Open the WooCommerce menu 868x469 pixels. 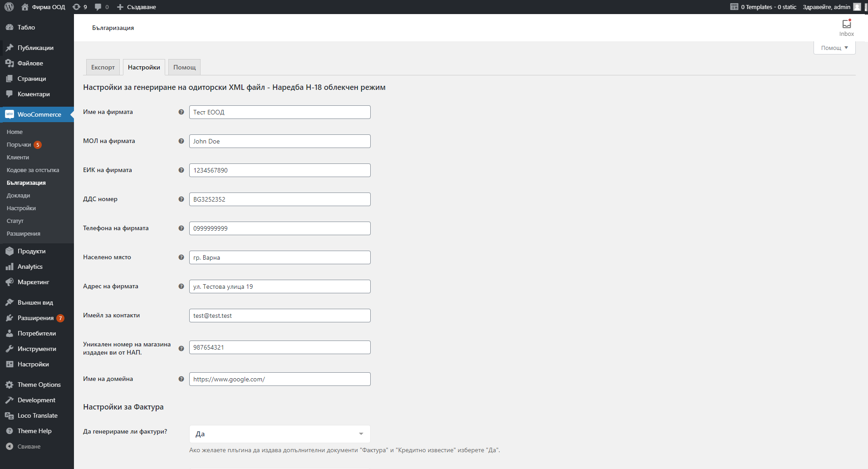point(37,114)
